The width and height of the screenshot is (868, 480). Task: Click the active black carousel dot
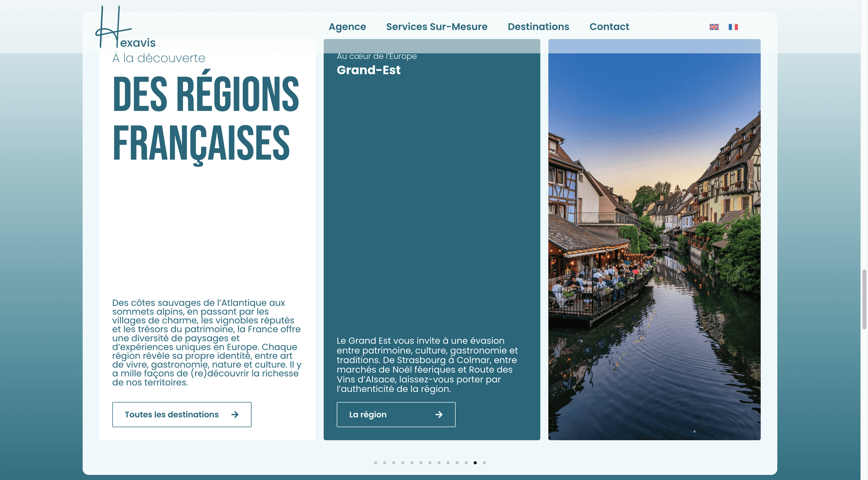coord(475,463)
